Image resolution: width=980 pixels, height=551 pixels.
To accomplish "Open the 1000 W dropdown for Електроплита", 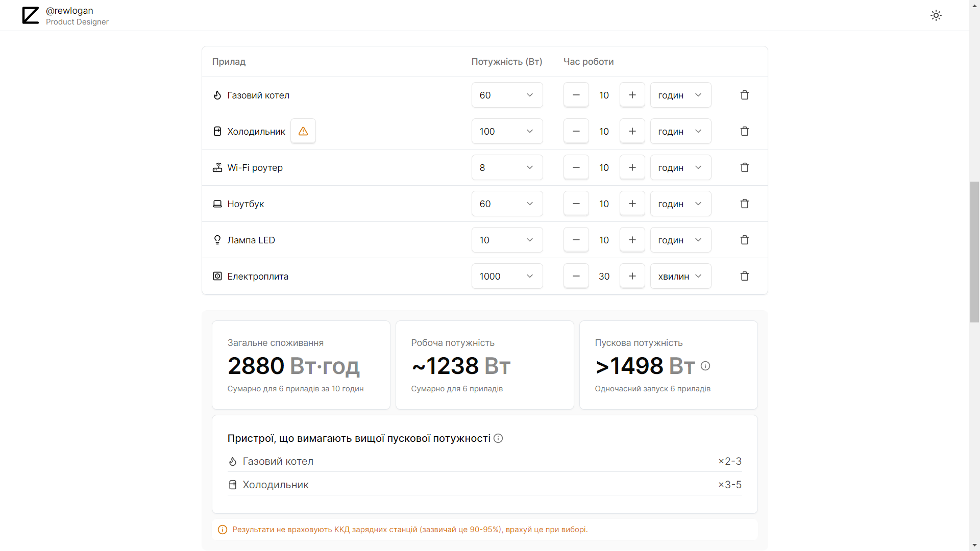I will point(507,277).
